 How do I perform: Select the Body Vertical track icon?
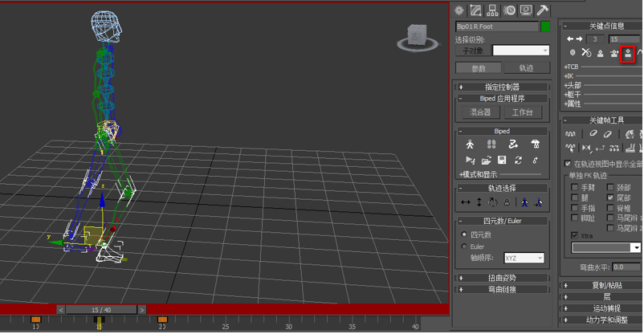[479, 202]
